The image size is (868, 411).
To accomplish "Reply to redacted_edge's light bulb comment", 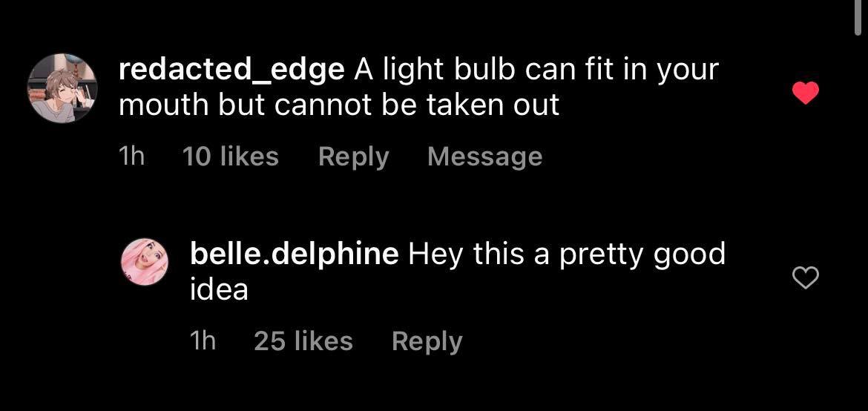I will click(x=354, y=157).
